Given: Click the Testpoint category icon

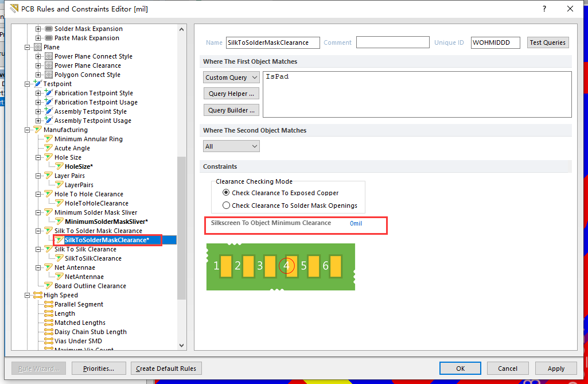Looking at the screenshot, I should (38, 83).
